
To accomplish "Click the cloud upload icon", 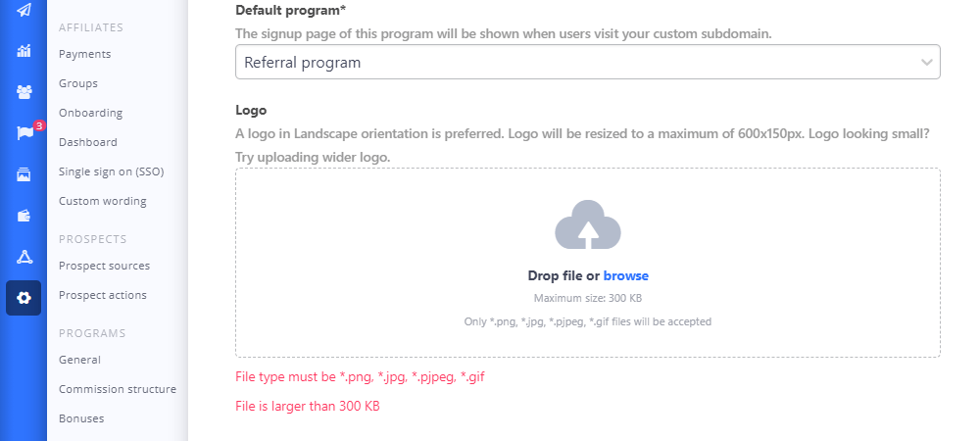I will [588, 224].
